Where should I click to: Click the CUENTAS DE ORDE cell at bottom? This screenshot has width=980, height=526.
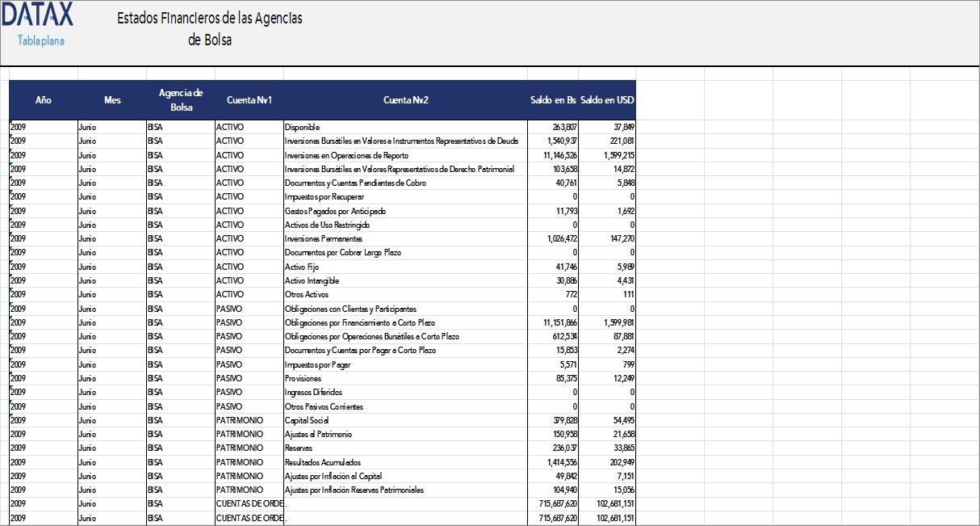[247, 503]
